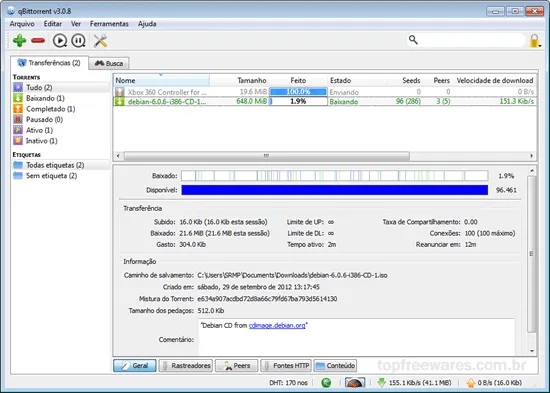Viewport: 550px width, 393px height.
Task: Click details panel scroll up arrow
Action: 532,171
